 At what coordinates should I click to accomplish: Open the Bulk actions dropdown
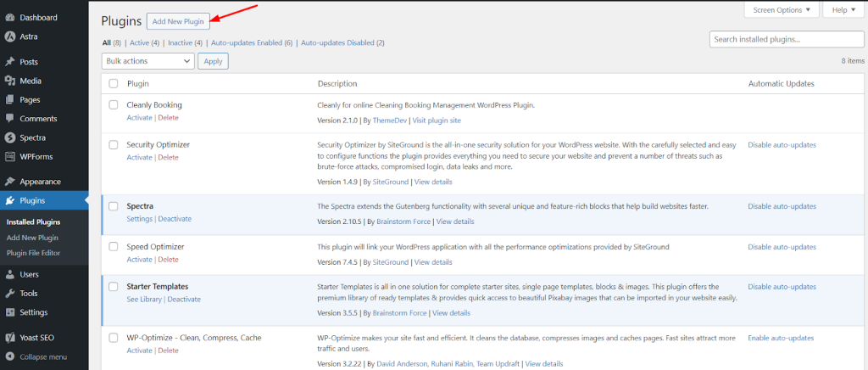pyautogui.click(x=148, y=61)
